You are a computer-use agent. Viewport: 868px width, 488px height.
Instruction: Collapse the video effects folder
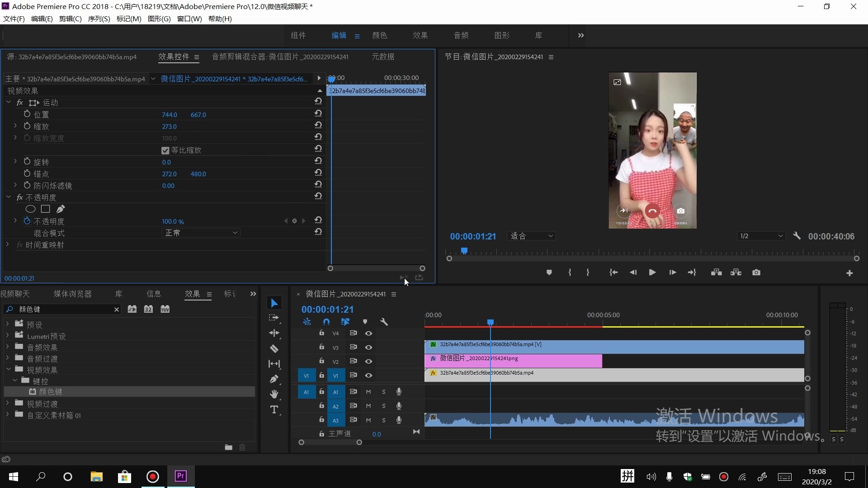(x=8, y=369)
